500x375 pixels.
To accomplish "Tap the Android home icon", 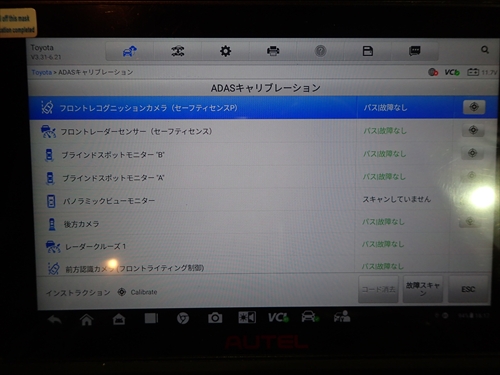I will coord(87,320).
